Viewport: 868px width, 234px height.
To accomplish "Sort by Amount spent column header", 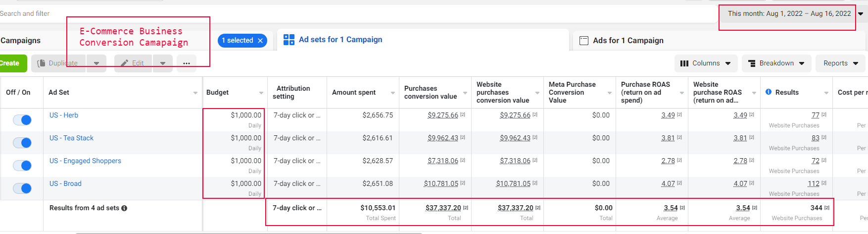I will point(354,93).
